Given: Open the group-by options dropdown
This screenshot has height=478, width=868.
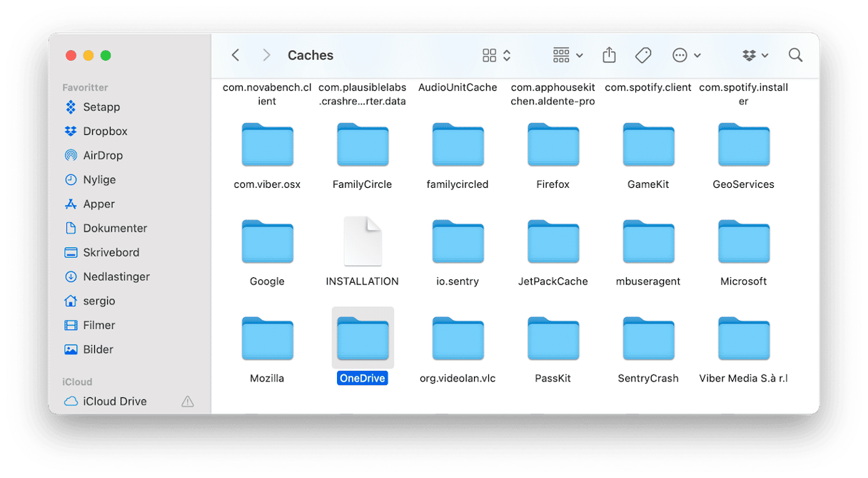Looking at the screenshot, I should tap(567, 55).
